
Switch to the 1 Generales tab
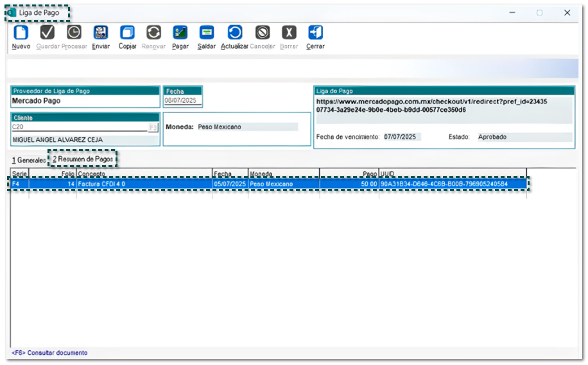[x=29, y=159]
